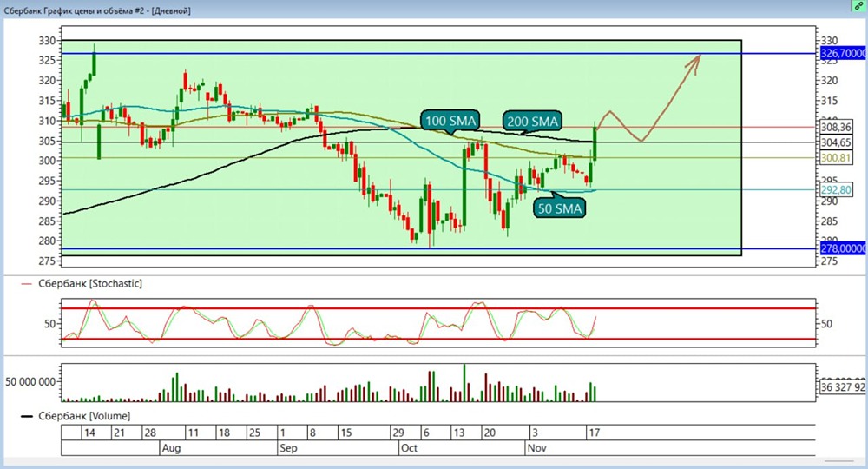The image size is (868, 469).
Task: Click the '100 SMA' callout label
Action: click(x=450, y=121)
